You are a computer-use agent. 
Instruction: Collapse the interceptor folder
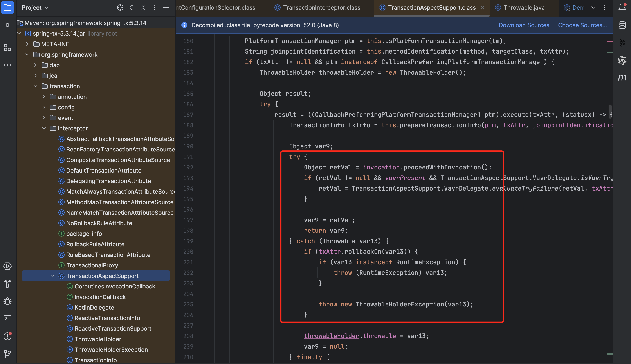44,128
